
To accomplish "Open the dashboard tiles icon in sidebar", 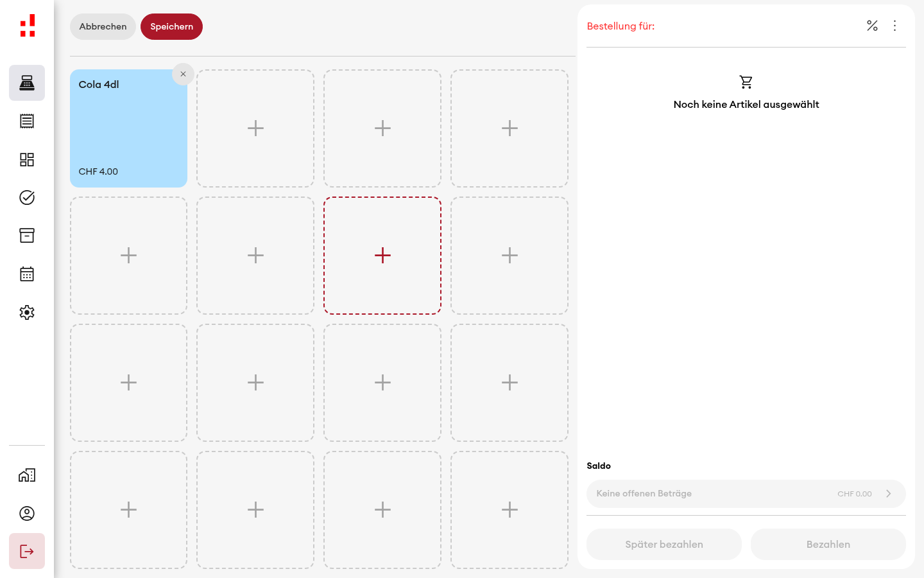I will [x=27, y=159].
